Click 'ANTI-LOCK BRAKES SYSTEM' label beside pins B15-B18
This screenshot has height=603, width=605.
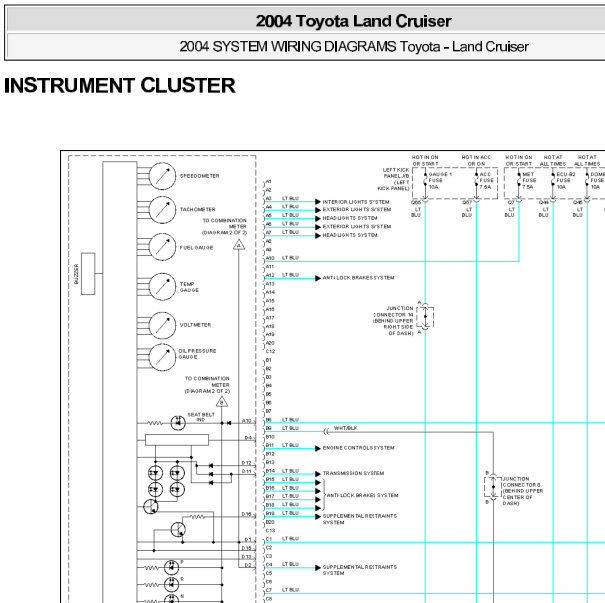(x=362, y=495)
